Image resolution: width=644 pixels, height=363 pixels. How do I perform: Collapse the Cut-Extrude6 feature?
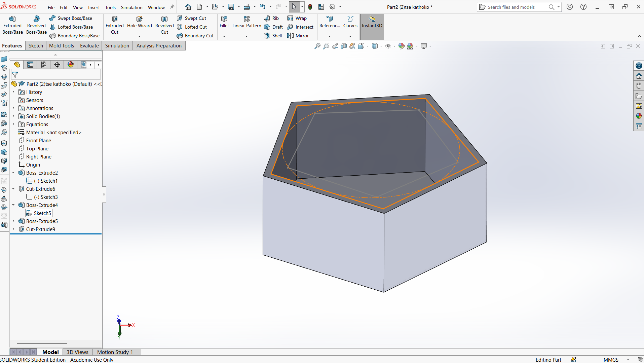click(x=13, y=189)
